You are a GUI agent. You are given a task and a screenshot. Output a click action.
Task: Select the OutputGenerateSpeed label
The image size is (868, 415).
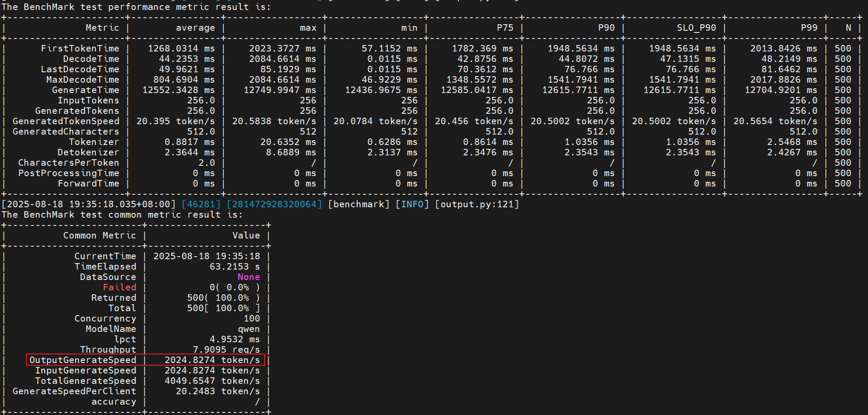[83, 360]
